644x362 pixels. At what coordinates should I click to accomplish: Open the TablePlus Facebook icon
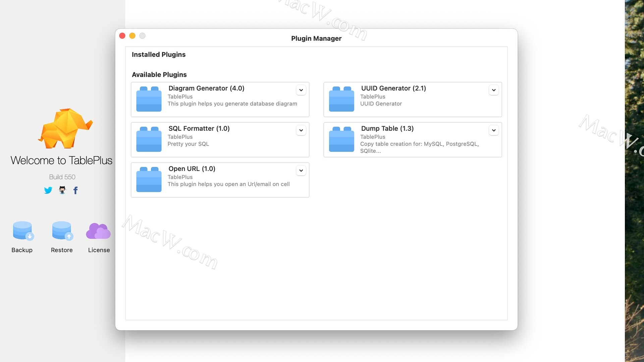75,190
